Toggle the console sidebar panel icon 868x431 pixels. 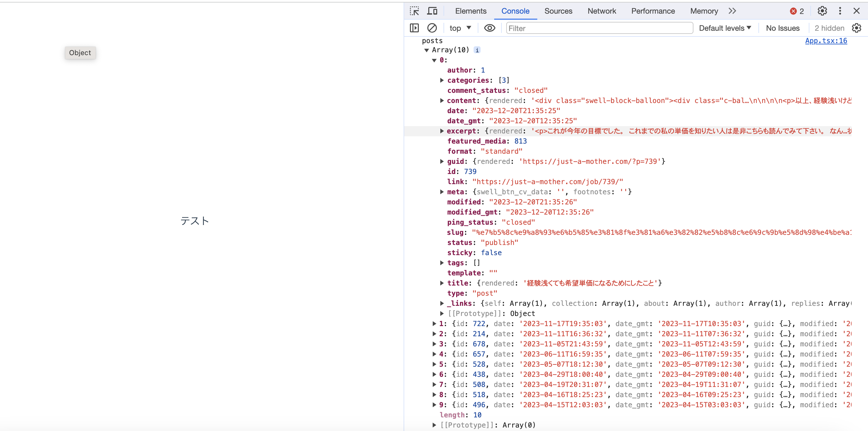coord(414,28)
